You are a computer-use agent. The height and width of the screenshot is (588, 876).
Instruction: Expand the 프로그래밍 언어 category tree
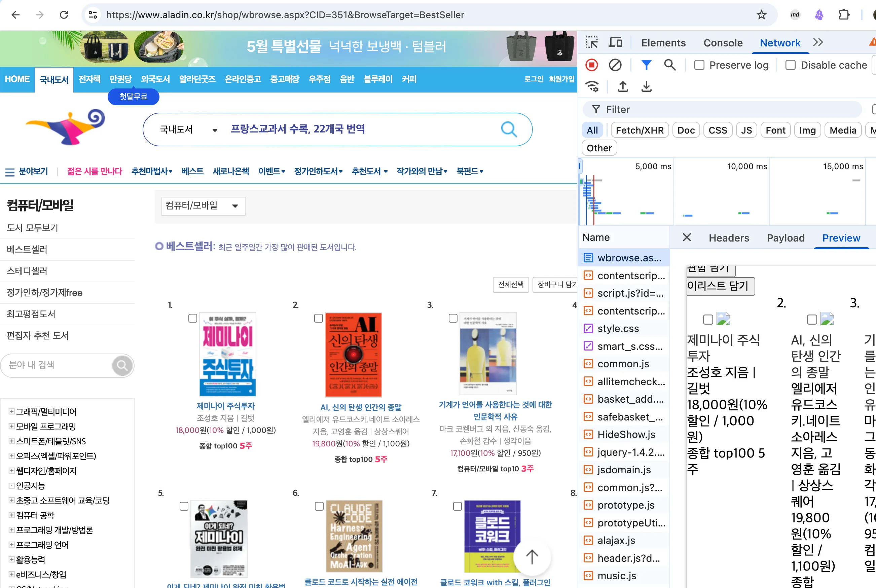(x=12, y=545)
